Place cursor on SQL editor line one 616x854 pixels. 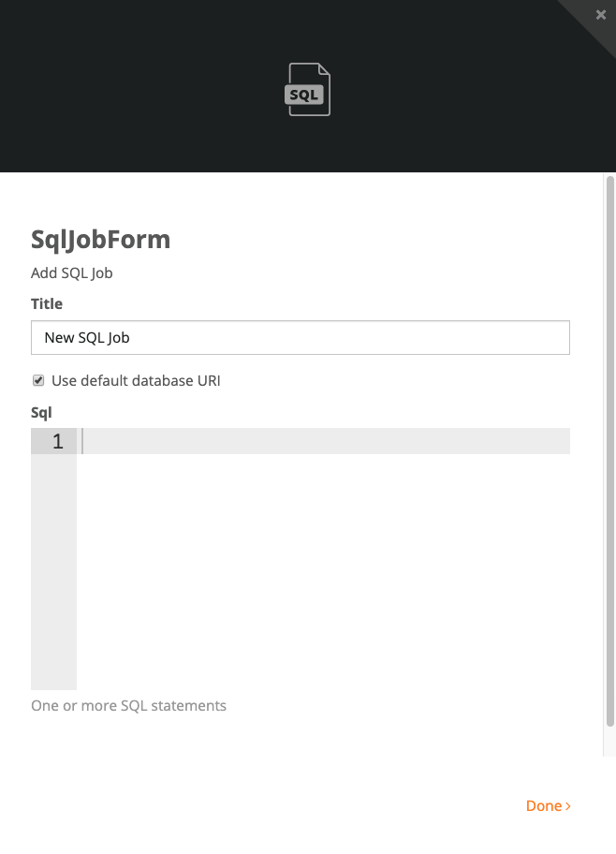coord(318,441)
